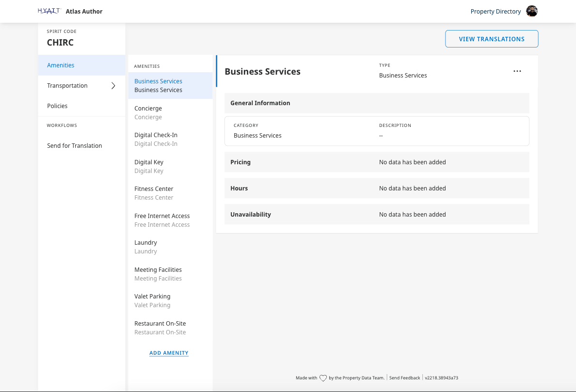Click the Add Amenity link
576x392 pixels.
click(x=169, y=353)
